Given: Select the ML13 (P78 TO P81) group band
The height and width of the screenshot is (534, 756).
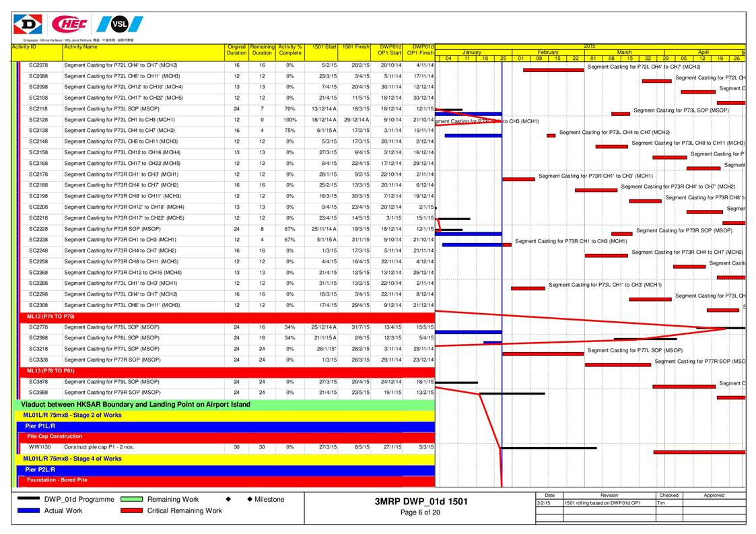Looking at the screenshot, I should tap(227, 371).
